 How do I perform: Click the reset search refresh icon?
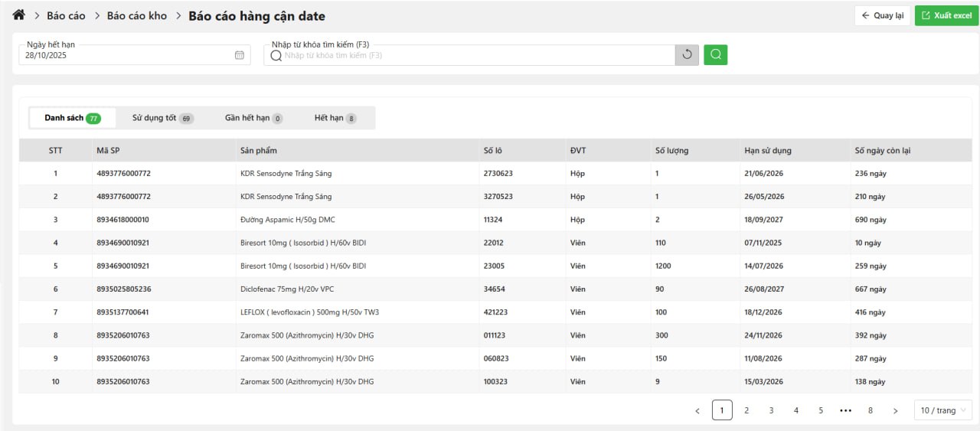click(x=687, y=54)
